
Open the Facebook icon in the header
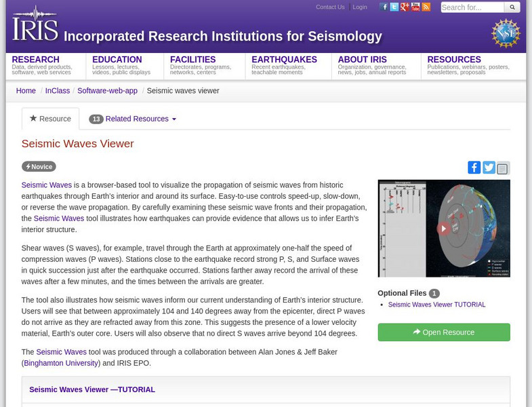point(384,7)
